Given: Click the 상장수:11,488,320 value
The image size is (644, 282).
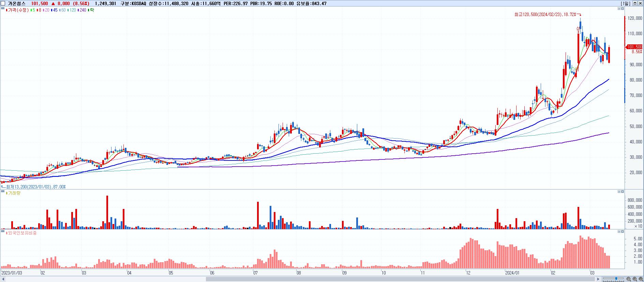Looking at the screenshot, I should (169, 3).
